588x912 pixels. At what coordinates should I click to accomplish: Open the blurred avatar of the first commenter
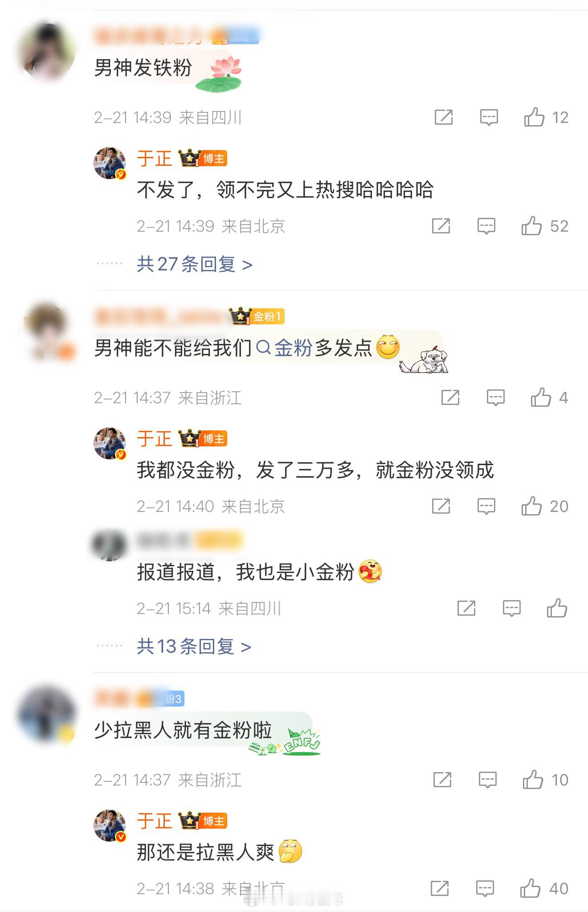coord(46,52)
